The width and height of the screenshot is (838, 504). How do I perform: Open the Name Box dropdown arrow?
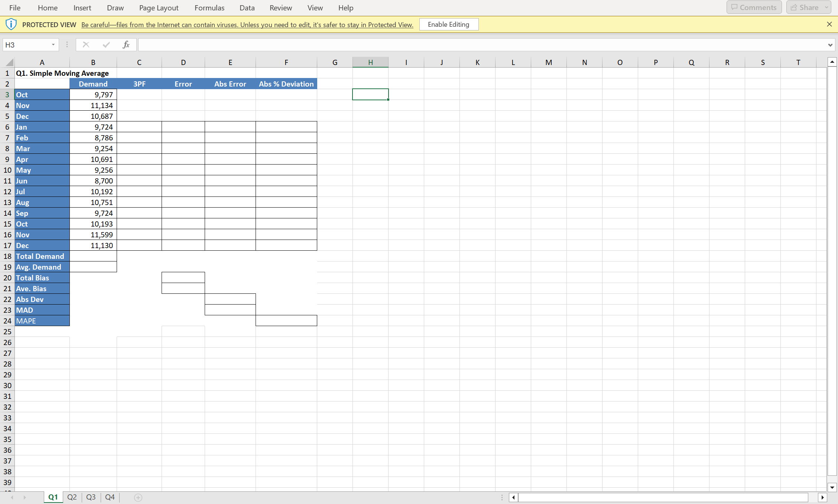coord(53,45)
